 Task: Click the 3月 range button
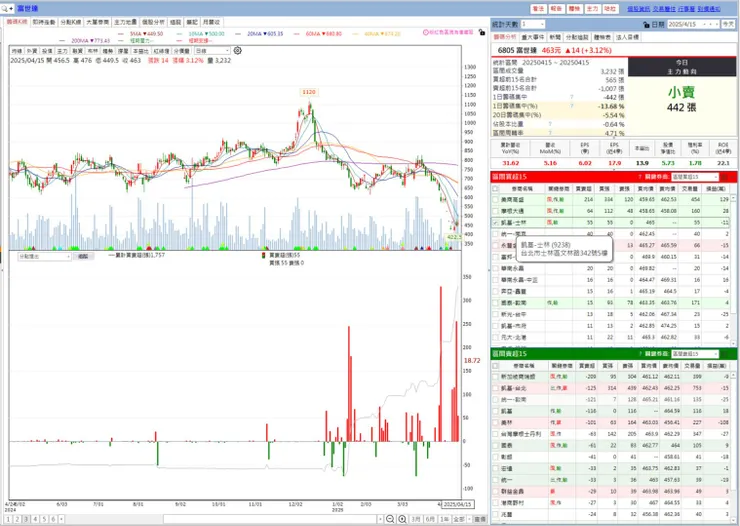[415, 519]
